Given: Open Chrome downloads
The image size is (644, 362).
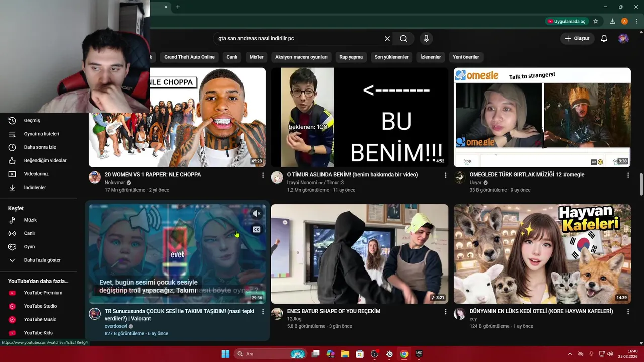Looking at the screenshot, I should [x=612, y=21].
